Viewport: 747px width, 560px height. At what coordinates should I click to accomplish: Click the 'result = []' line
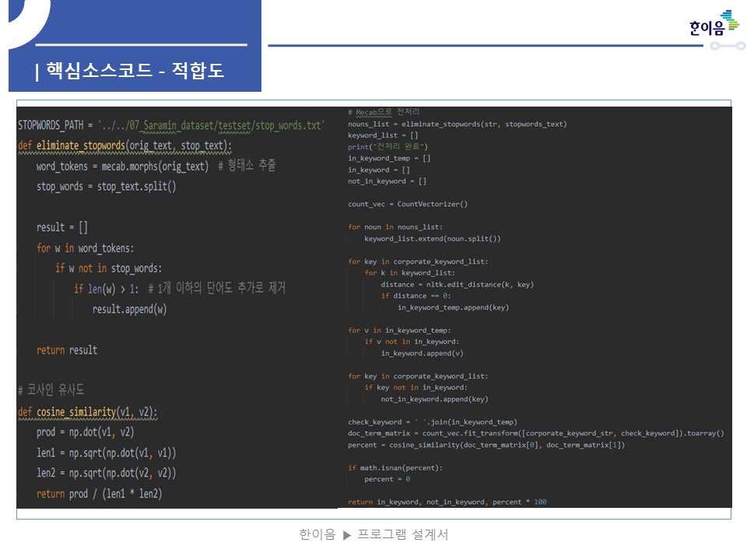pyautogui.click(x=62, y=227)
